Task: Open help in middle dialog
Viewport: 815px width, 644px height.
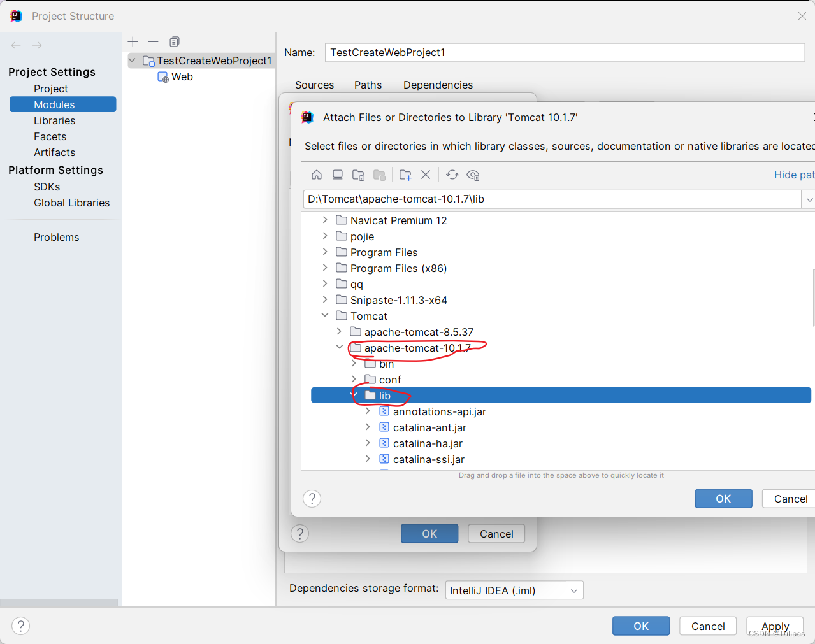Action: pyautogui.click(x=299, y=534)
